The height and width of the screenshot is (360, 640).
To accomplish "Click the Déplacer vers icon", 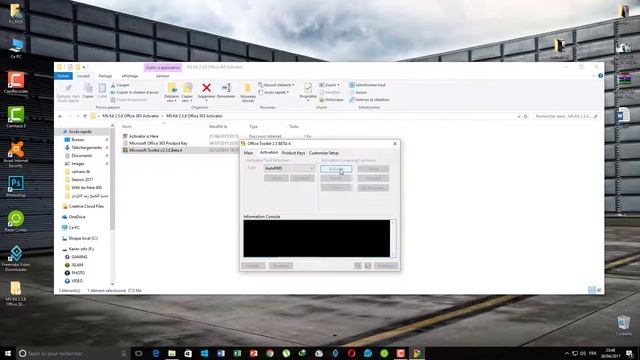I will click(x=172, y=88).
